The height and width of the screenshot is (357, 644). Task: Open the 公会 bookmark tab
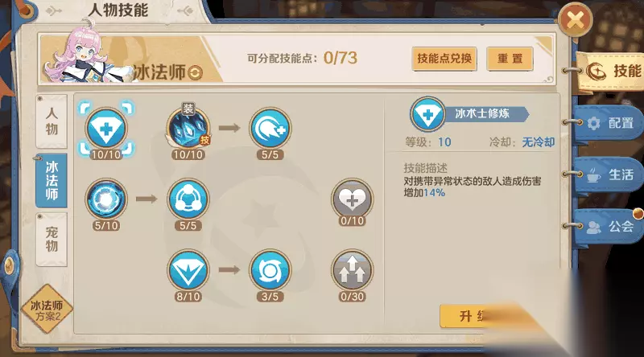click(609, 226)
